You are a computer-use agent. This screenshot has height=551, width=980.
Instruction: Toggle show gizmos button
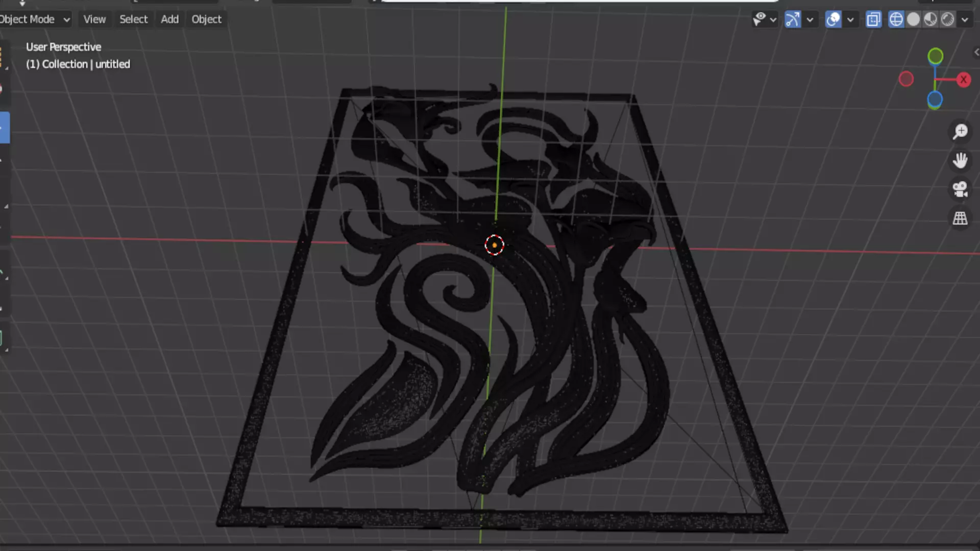(x=792, y=19)
